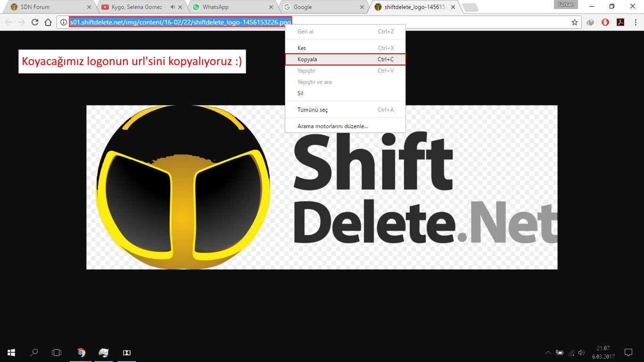Choose Kopyala from the context menu

[x=345, y=59]
